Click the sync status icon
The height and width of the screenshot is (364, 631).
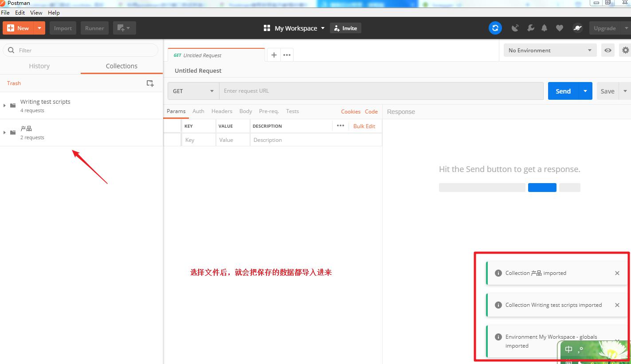pyautogui.click(x=495, y=28)
